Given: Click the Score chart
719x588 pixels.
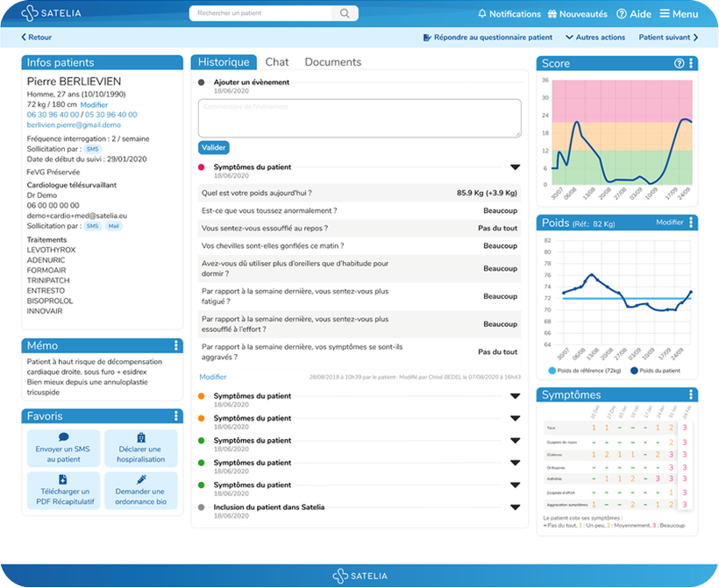Looking at the screenshot, I should click(622, 132).
